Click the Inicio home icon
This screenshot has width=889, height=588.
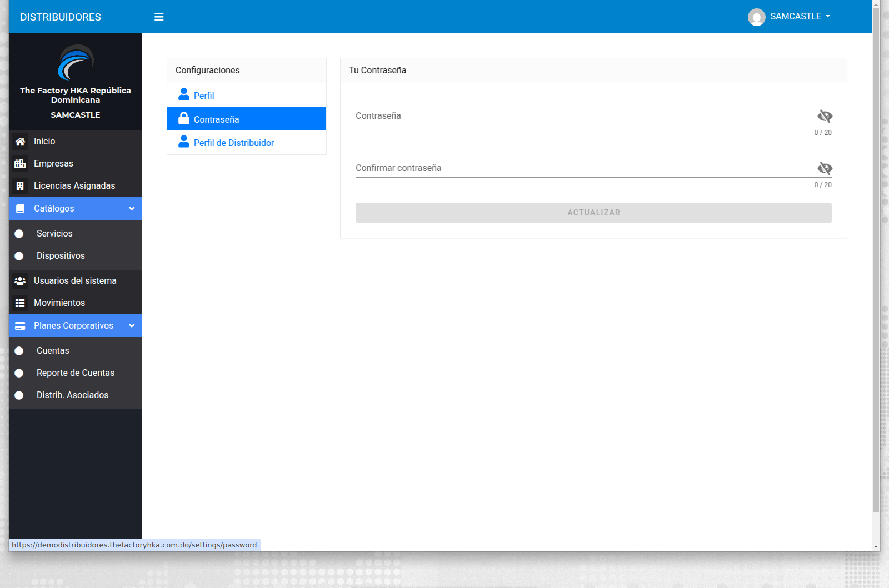click(20, 142)
